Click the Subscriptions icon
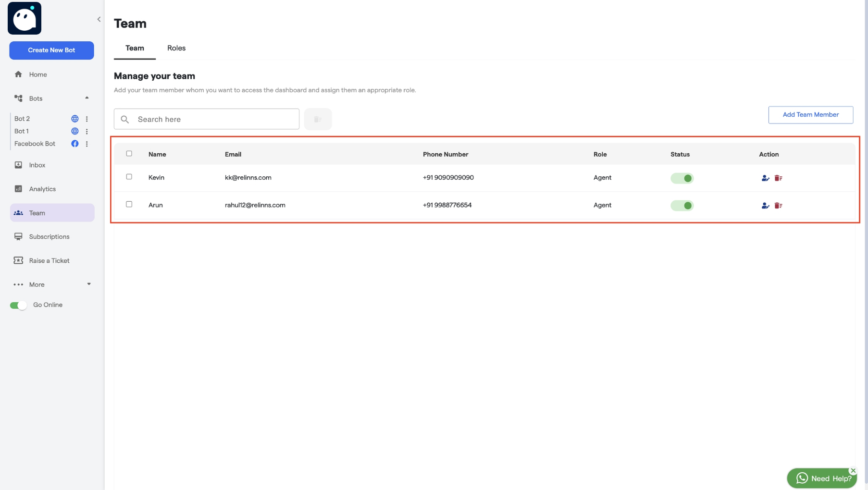The height and width of the screenshot is (490, 868). (x=18, y=236)
